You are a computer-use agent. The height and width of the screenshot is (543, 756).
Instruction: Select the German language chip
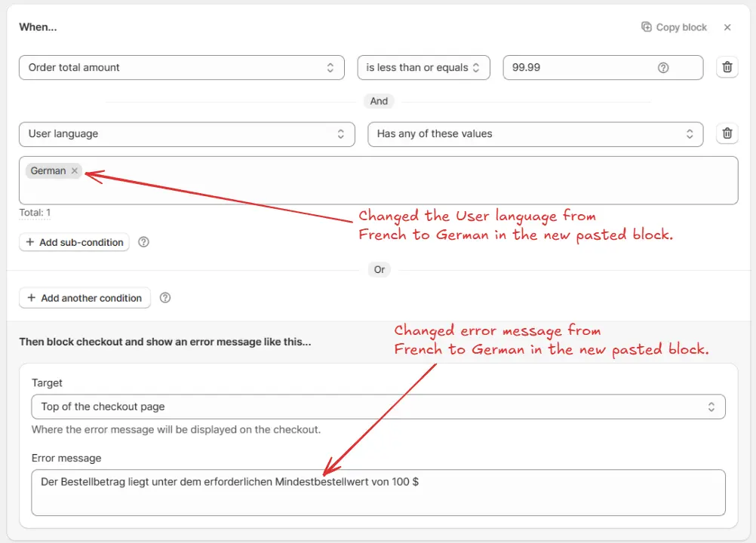point(48,171)
